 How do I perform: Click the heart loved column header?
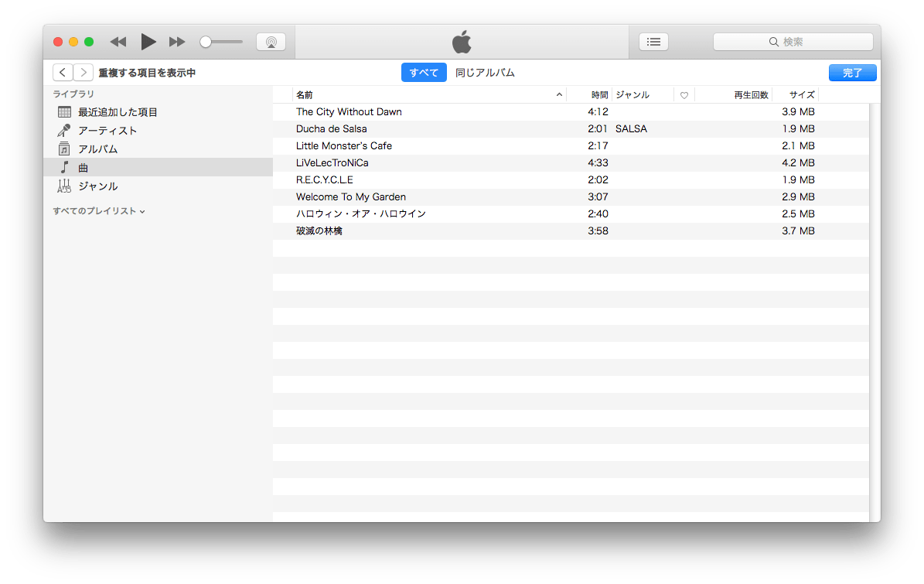(684, 95)
